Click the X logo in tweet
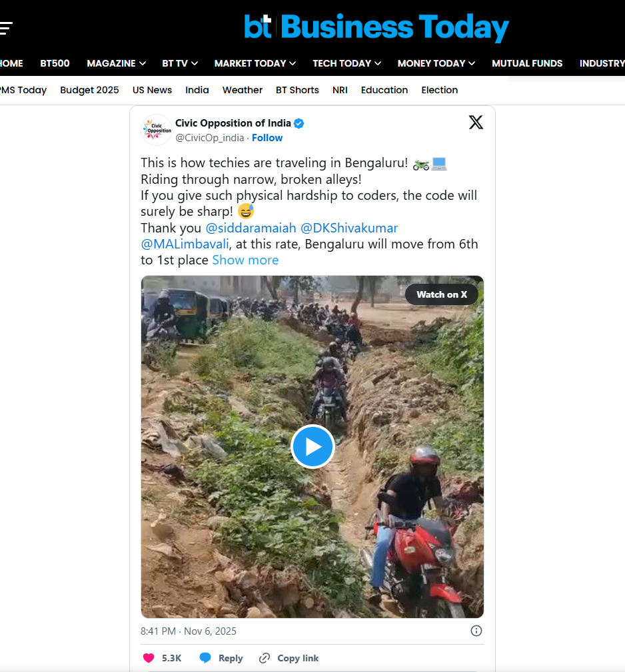 [x=476, y=123]
